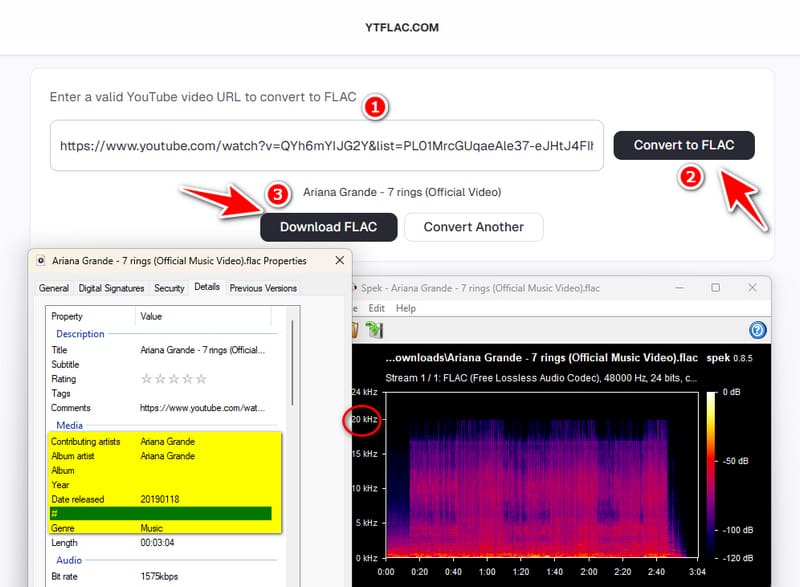Select the Date released value 20190118
This screenshot has width=800, height=587.
pyautogui.click(x=160, y=499)
